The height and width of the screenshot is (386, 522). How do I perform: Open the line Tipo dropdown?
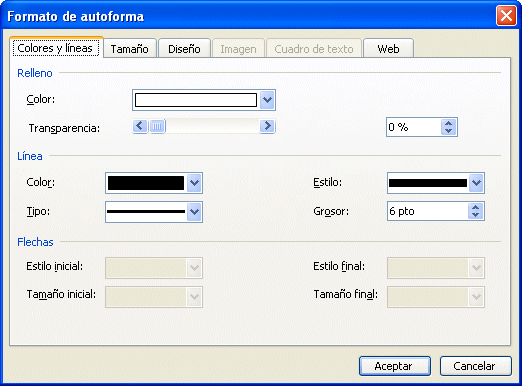pyautogui.click(x=154, y=212)
